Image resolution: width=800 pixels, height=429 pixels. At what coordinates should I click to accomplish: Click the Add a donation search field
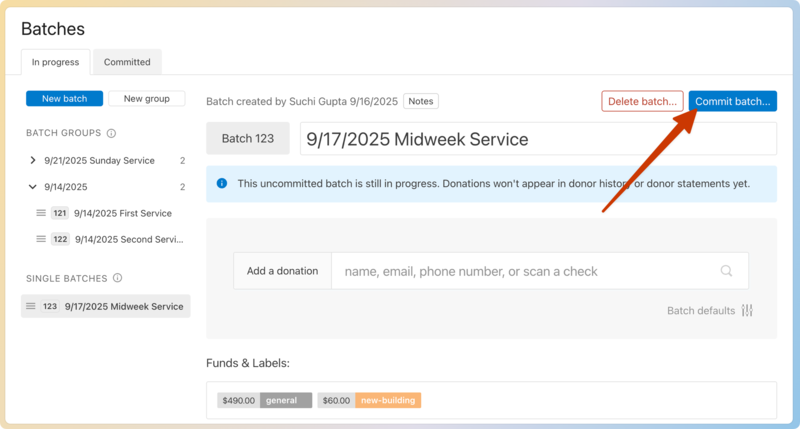(525, 271)
